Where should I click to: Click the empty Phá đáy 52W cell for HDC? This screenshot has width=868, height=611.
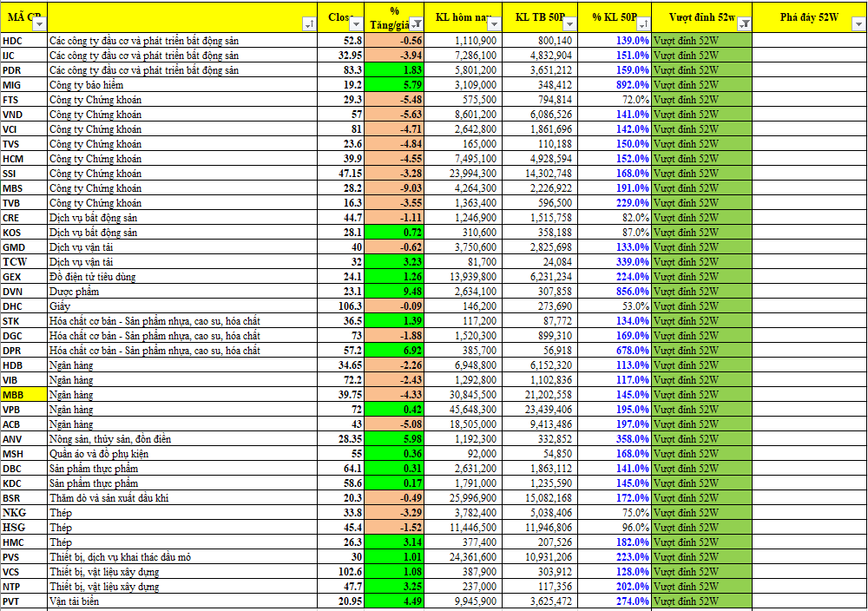pos(809,41)
